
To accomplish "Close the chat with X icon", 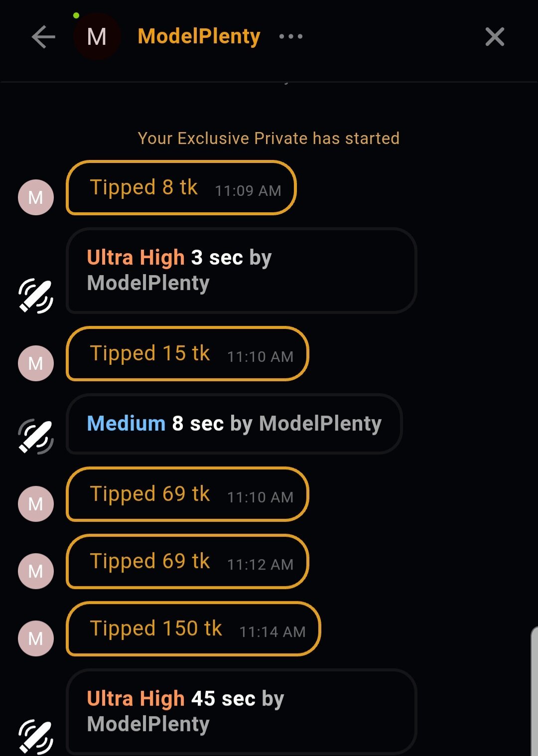I will (495, 37).
